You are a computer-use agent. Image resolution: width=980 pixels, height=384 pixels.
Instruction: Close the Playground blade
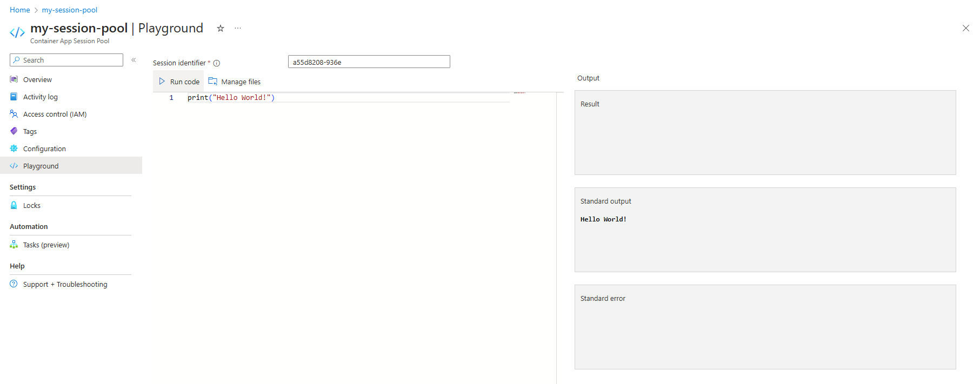pos(965,28)
